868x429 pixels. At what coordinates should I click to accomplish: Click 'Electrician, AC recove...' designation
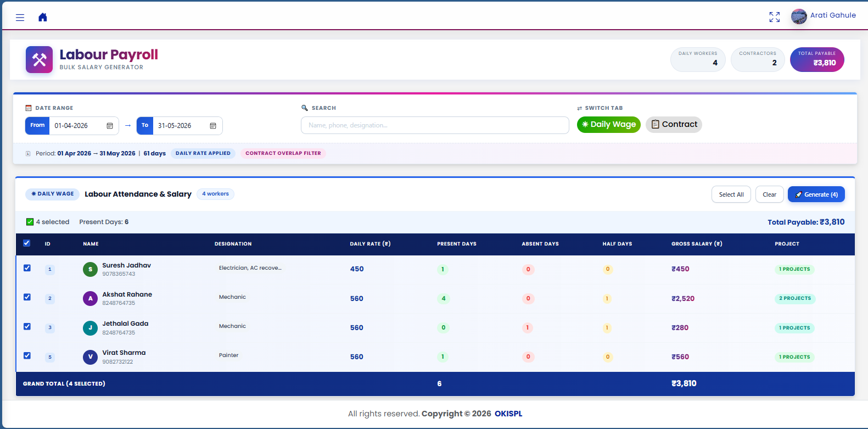[250, 268]
